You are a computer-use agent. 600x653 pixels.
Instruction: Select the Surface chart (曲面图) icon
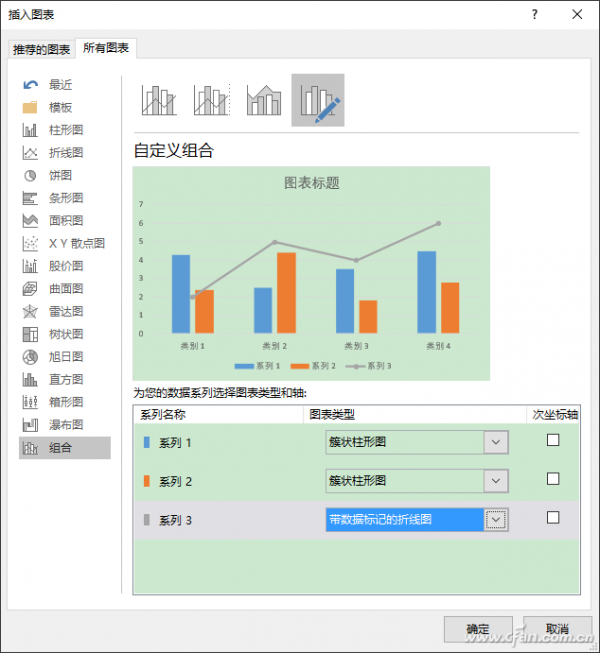[30, 289]
